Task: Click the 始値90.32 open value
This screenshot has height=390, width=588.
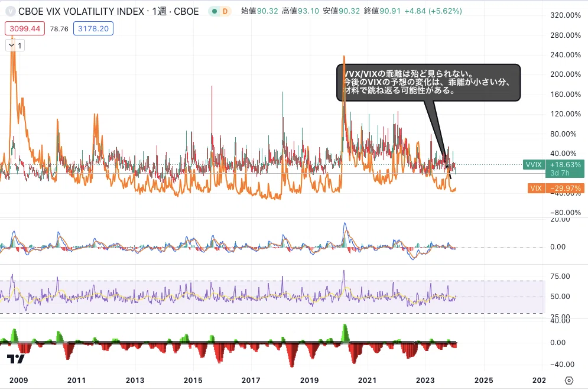Action: (x=259, y=11)
